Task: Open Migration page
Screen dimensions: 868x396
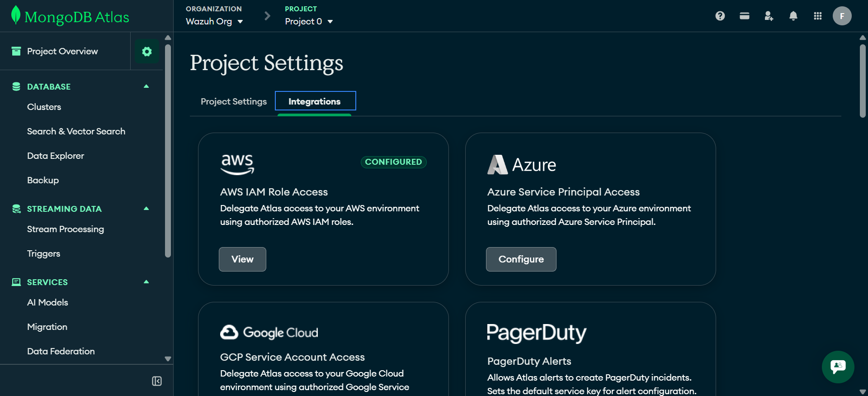Action: click(x=47, y=327)
